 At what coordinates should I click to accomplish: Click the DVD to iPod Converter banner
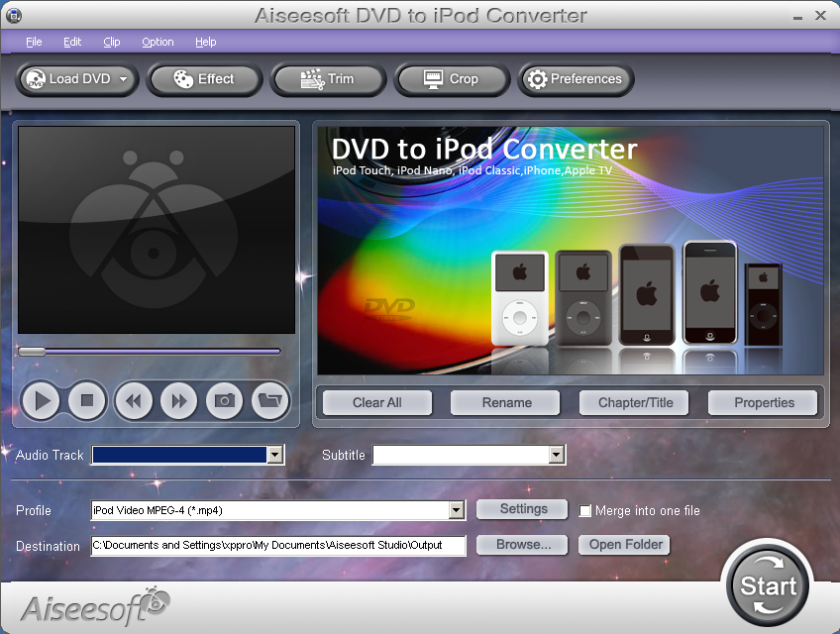tap(570, 251)
